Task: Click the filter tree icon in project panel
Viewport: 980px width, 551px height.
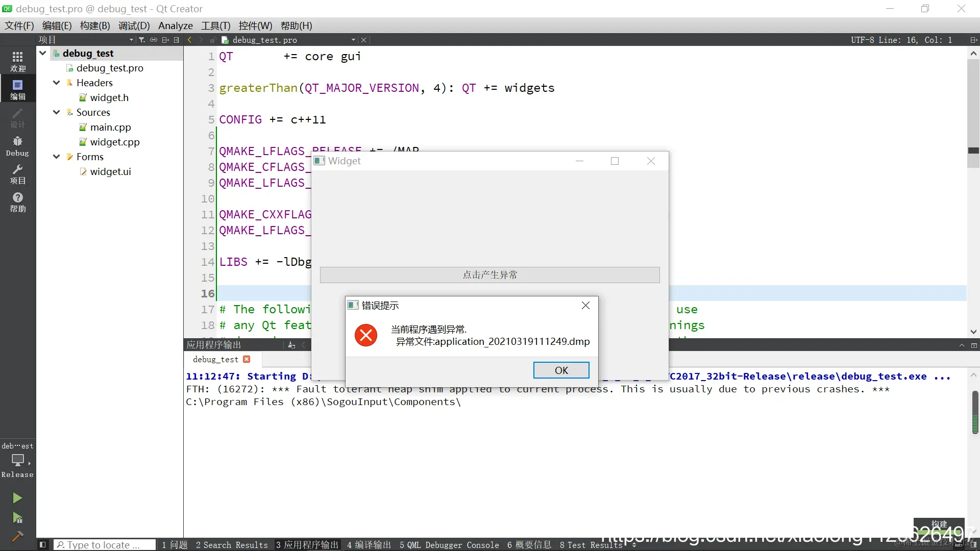Action: point(142,40)
